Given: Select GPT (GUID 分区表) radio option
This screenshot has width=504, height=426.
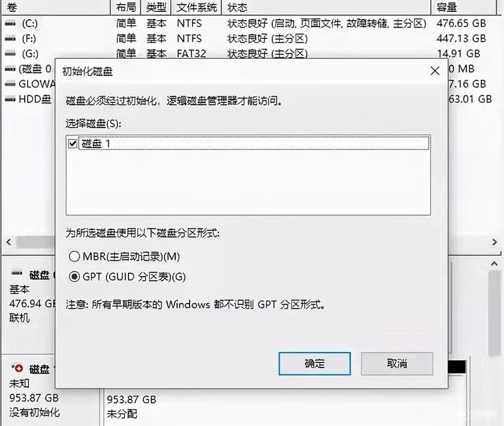Looking at the screenshot, I should [x=74, y=277].
